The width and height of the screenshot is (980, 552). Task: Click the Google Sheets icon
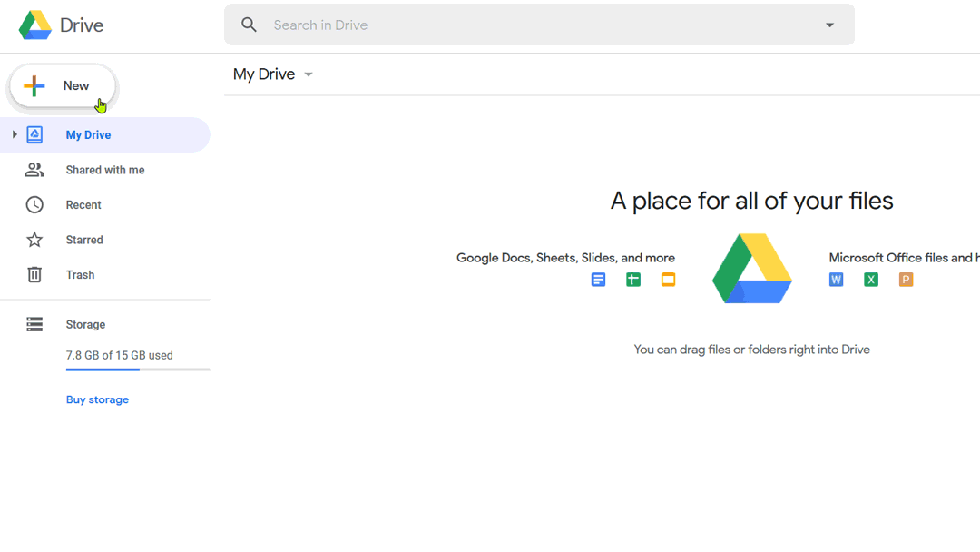coord(632,280)
